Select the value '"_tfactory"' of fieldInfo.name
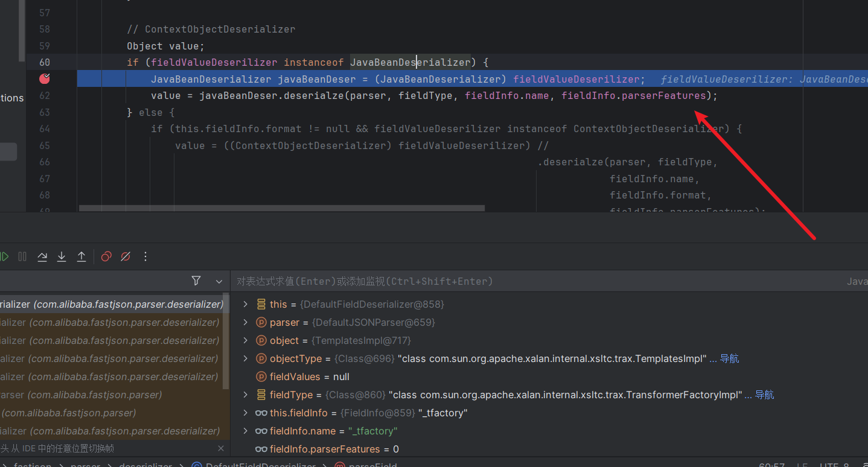 [x=373, y=431]
